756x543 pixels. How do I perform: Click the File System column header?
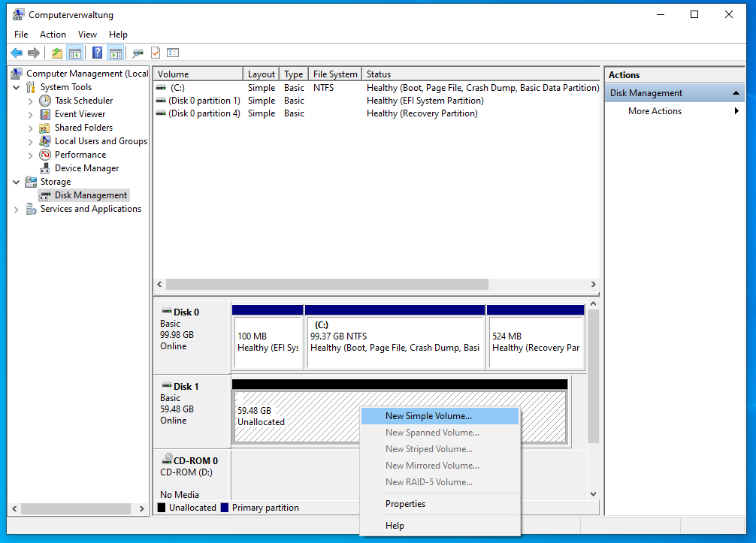[x=335, y=74]
